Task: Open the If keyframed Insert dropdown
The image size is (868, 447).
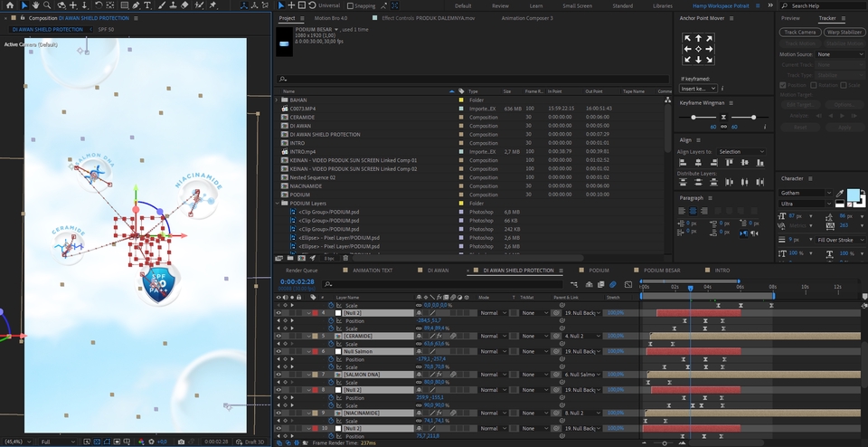Action: point(699,89)
